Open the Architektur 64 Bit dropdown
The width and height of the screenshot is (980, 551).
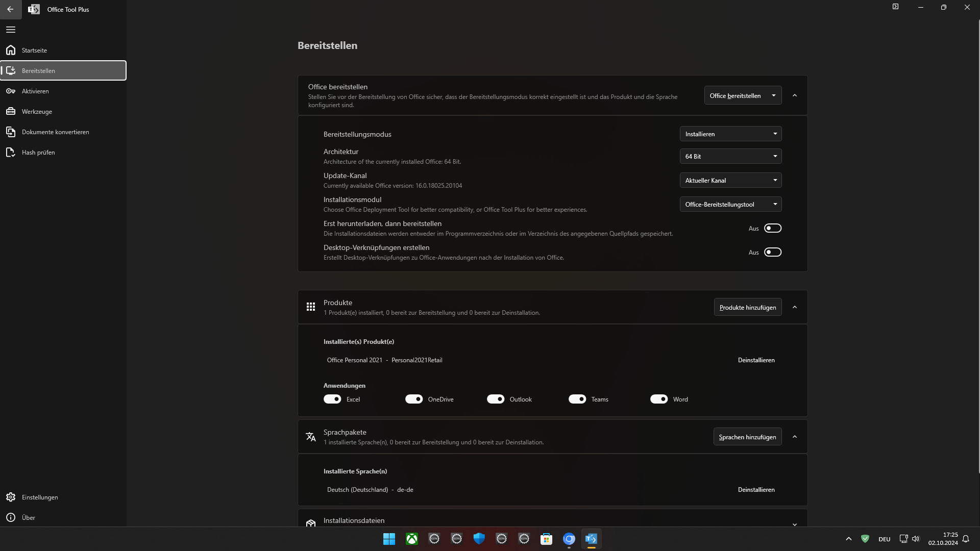pyautogui.click(x=730, y=156)
